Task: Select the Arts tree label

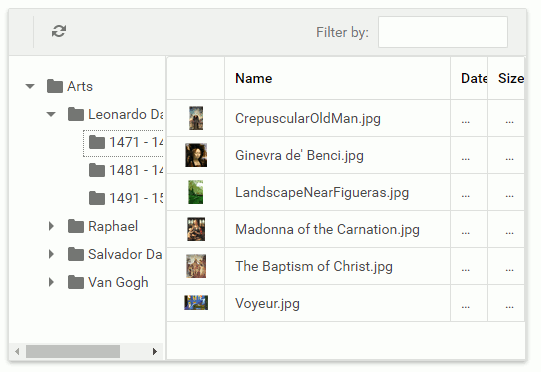Action: pyautogui.click(x=80, y=86)
